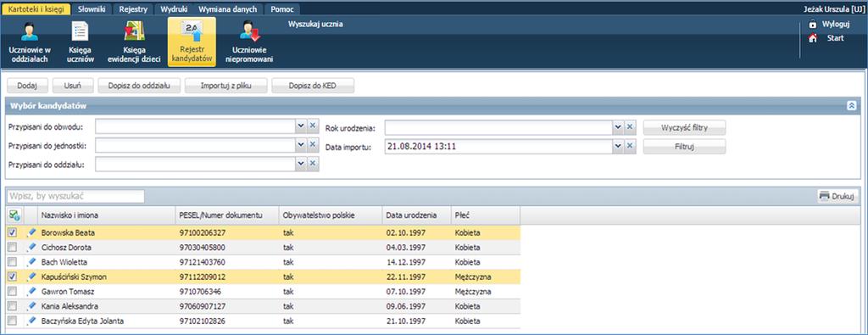The width and height of the screenshot is (868, 335).
Task: Uncheck Kapuściński Szymon row checkbox
Action: coord(13,276)
